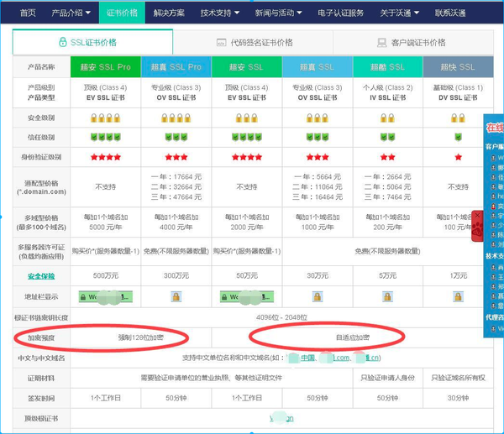Click the 身份验证级别 row label

[41, 157]
